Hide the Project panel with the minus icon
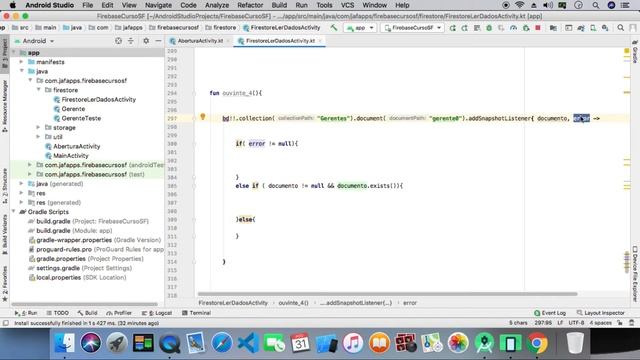Viewport: 640px width, 360px height. pyautogui.click(x=158, y=41)
